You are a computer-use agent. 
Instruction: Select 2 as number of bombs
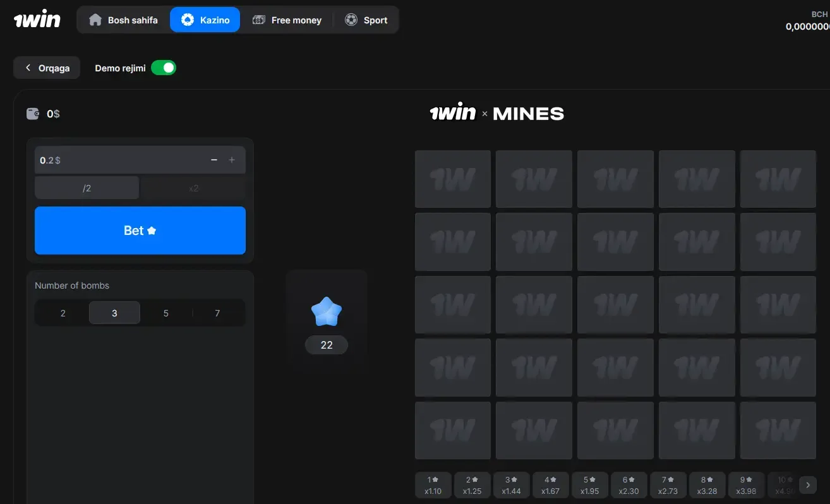(x=63, y=313)
